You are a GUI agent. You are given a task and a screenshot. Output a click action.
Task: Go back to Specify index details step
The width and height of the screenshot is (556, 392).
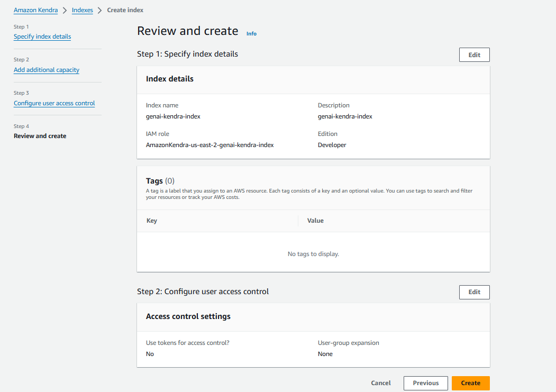pos(42,37)
